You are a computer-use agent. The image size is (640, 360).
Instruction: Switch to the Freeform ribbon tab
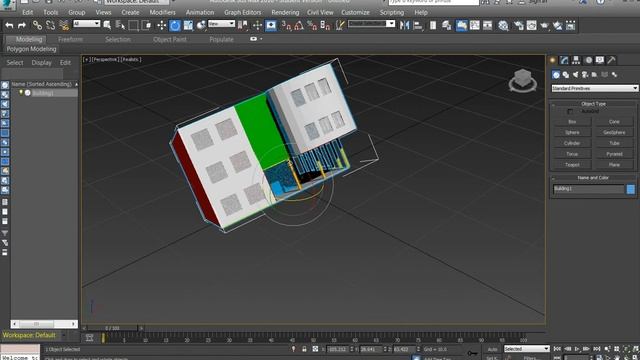coord(70,40)
